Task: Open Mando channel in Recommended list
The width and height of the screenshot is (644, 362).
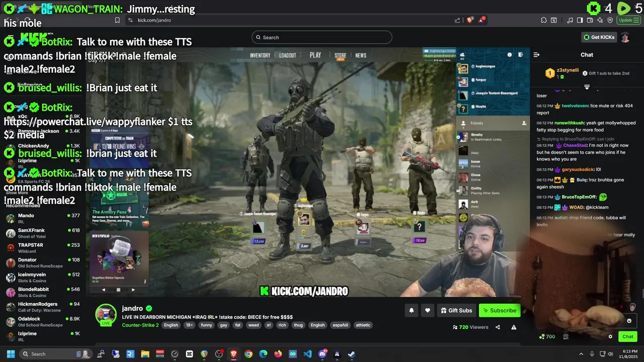Action: point(43,219)
